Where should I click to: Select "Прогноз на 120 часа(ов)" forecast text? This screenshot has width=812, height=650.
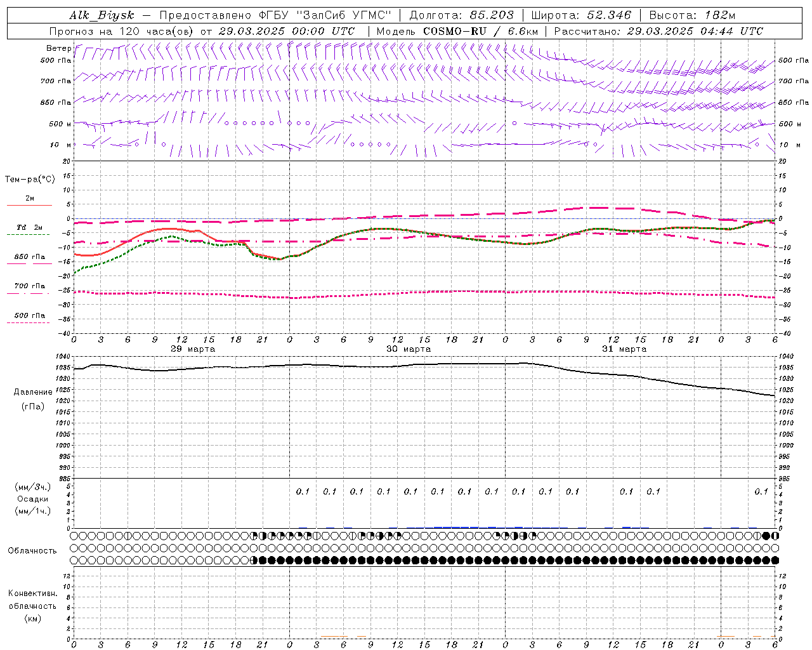tap(122, 31)
